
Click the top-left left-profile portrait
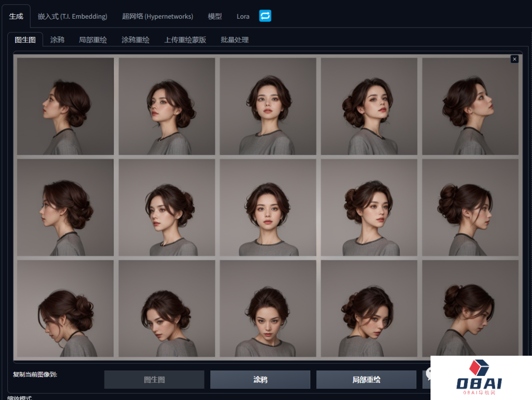(x=66, y=106)
